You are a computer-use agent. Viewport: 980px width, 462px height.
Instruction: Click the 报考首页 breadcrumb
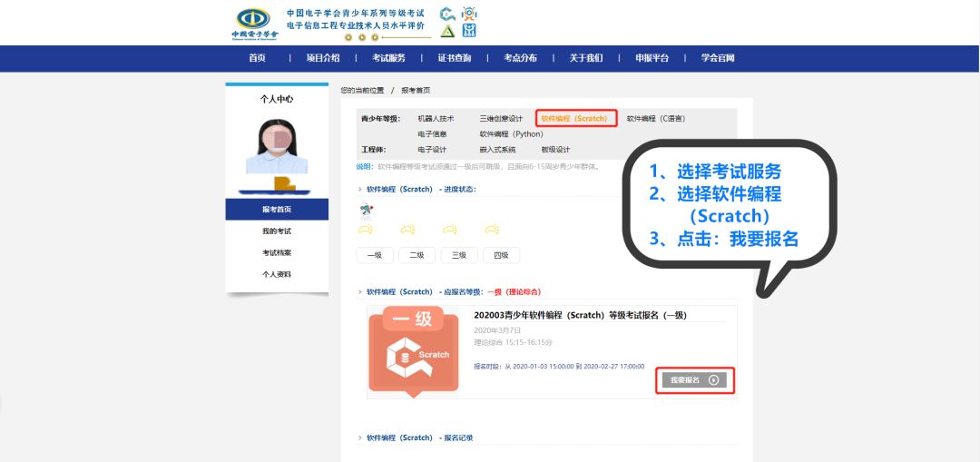click(416, 91)
